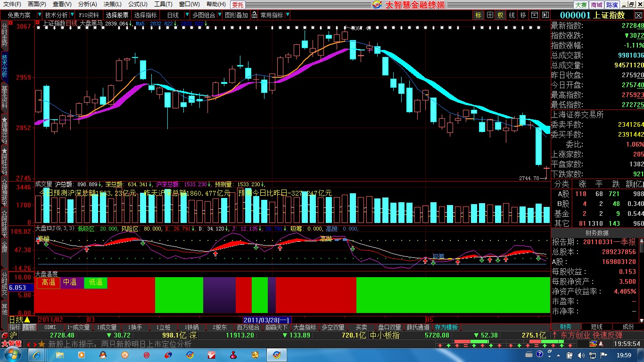Screen dimensions: 644x362
Task: Click the 选择股票 button
Action: point(117,15)
